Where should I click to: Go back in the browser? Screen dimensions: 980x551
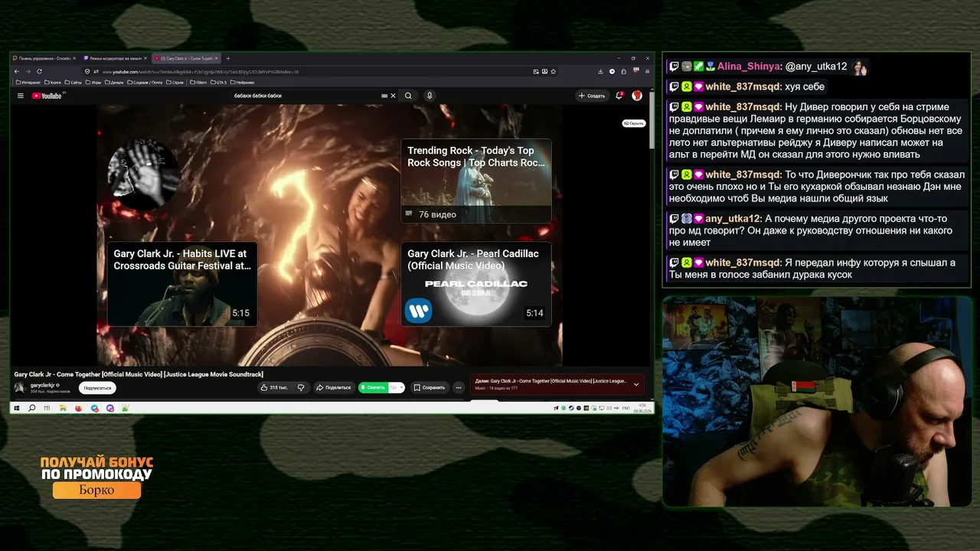click(x=17, y=71)
